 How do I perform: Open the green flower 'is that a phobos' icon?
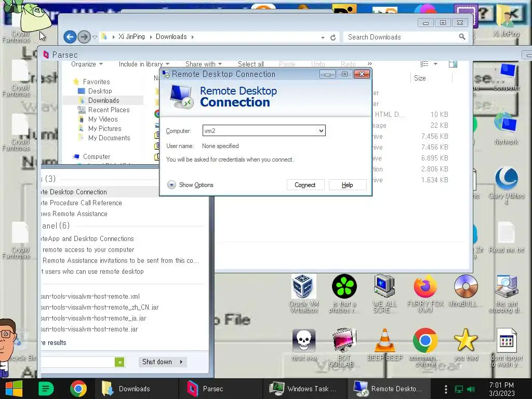(344, 294)
